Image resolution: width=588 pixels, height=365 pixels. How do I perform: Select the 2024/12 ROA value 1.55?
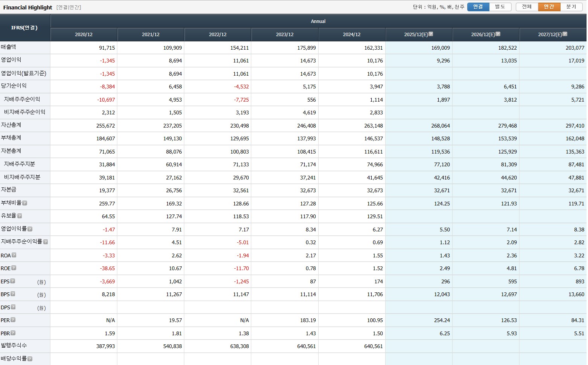tap(378, 255)
